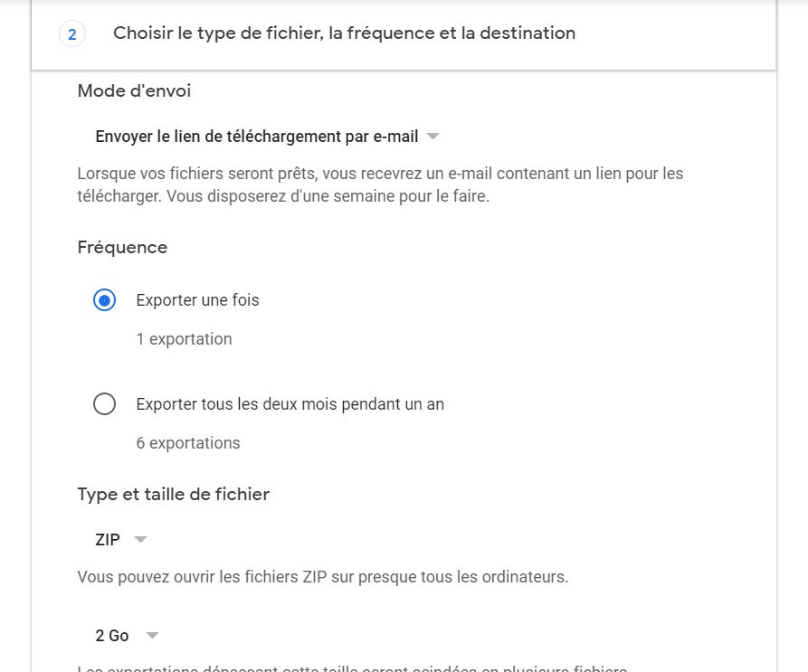Open the '2 Go' file size dropdown
The width and height of the screenshot is (808, 672).
coord(112,636)
